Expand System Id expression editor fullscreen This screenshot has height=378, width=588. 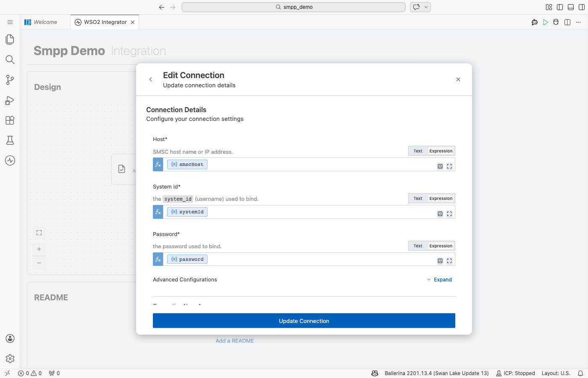pos(449,214)
